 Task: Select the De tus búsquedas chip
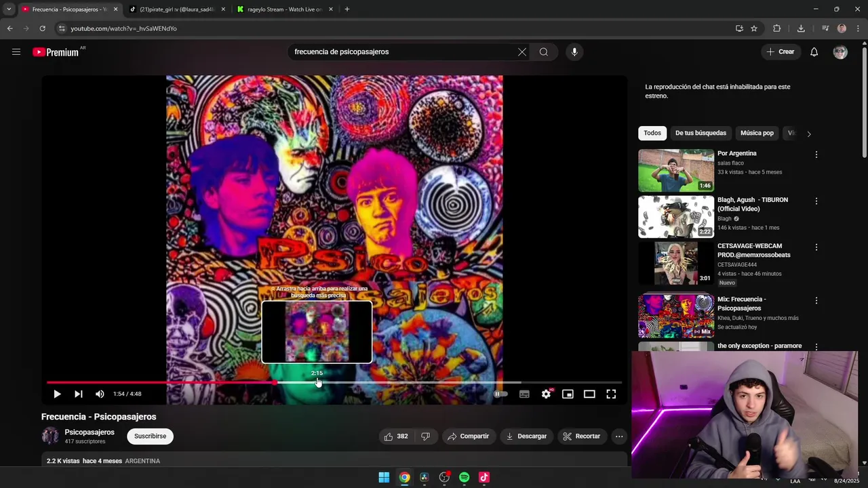click(x=701, y=133)
